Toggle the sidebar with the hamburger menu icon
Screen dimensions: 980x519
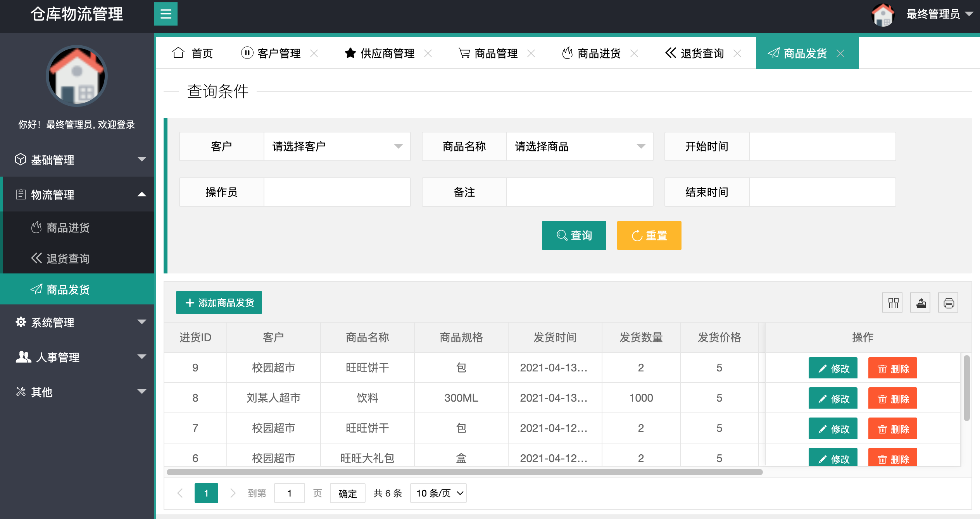[166, 14]
